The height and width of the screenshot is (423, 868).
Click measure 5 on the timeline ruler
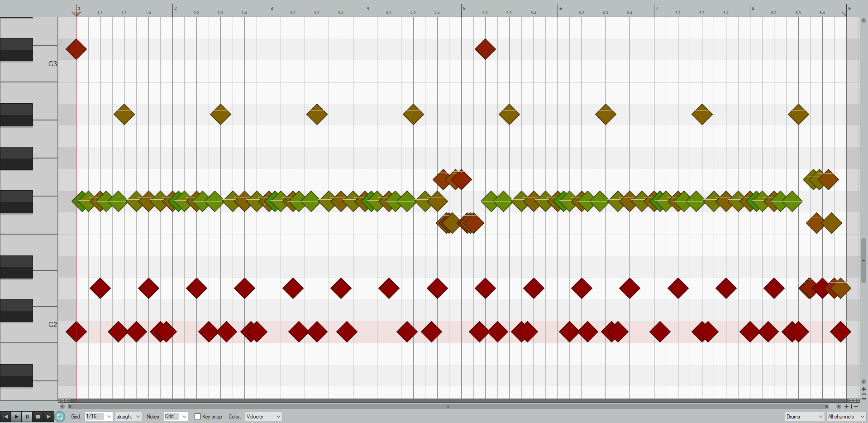(x=464, y=9)
